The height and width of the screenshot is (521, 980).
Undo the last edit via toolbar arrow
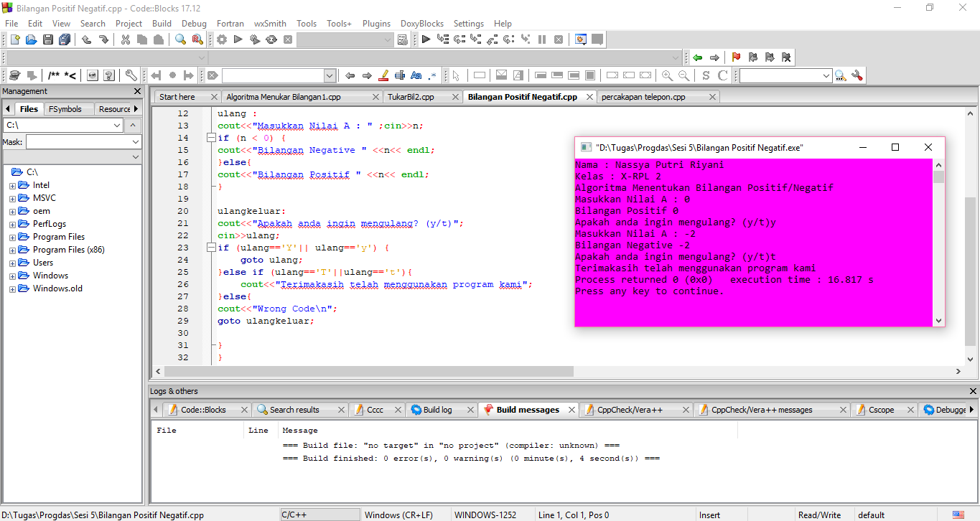[87, 39]
